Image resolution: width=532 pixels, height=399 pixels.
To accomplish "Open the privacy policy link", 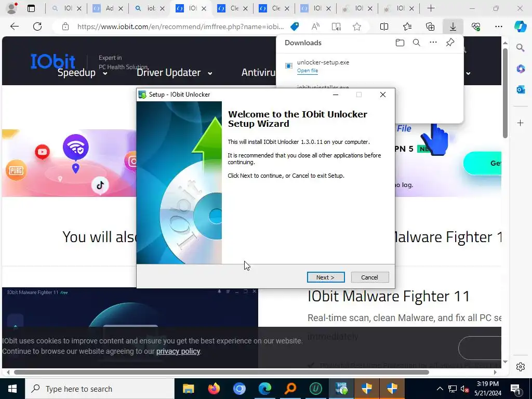I will 178,351.
